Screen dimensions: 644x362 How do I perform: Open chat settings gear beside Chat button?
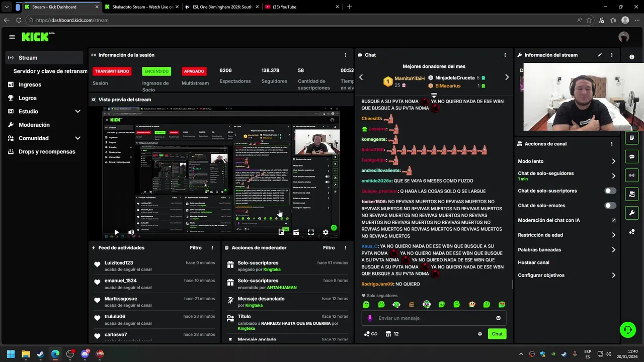[x=480, y=334]
